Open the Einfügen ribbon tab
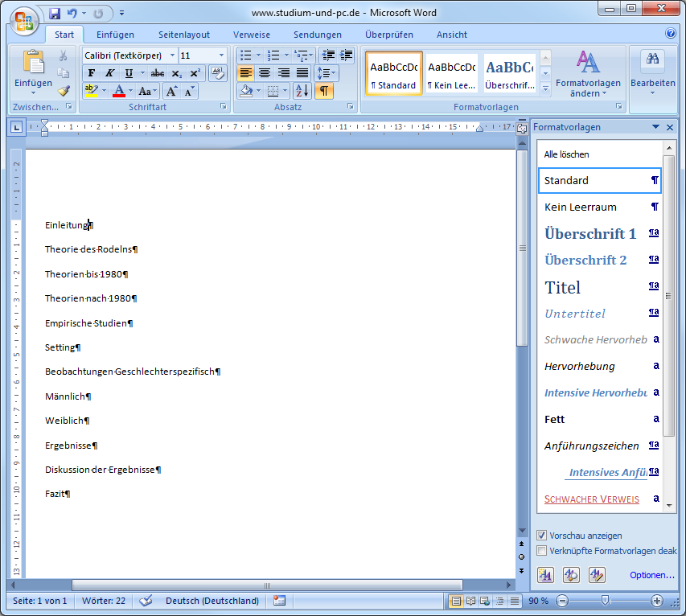 (116, 35)
